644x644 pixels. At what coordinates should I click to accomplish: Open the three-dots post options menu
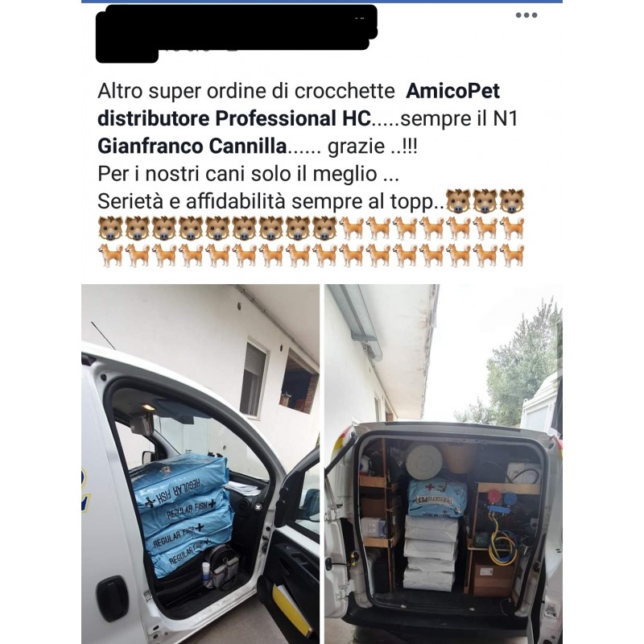[x=526, y=15]
